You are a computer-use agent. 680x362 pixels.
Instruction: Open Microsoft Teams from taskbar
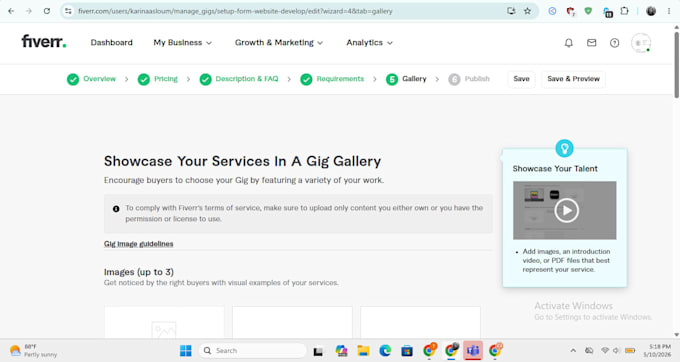(x=473, y=350)
